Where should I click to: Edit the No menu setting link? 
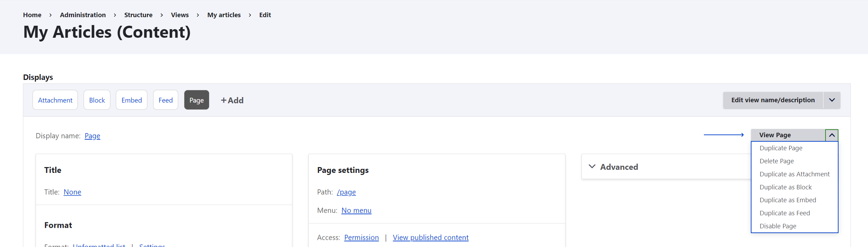coord(356,210)
